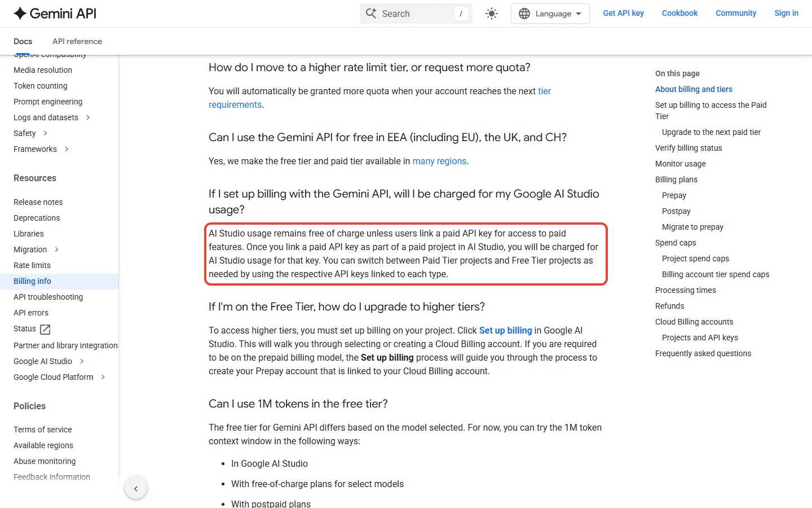
Task: Jump to 'Refunds' section
Action: point(669,306)
